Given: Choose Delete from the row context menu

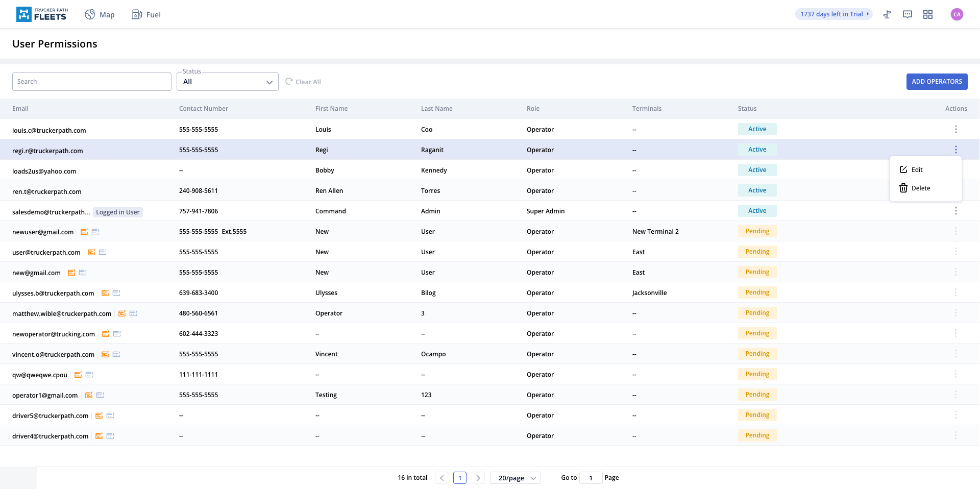Looking at the screenshot, I should (920, 188).
